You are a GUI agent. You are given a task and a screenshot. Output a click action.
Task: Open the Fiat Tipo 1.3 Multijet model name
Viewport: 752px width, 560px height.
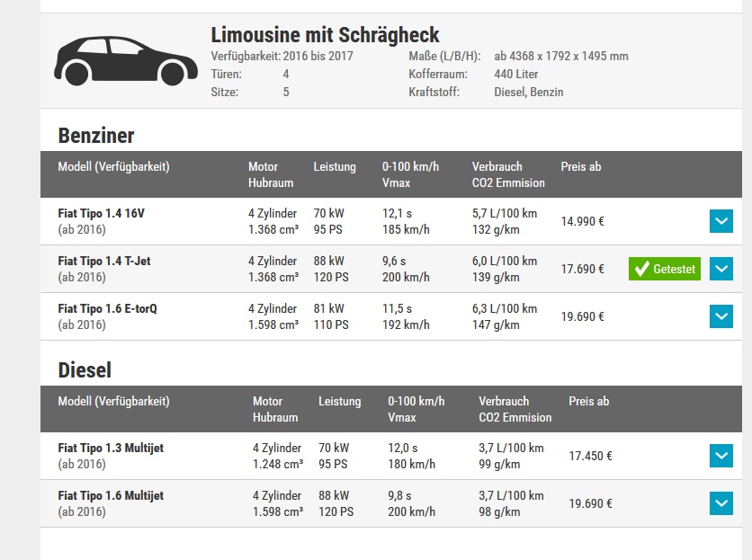point(111,449)
